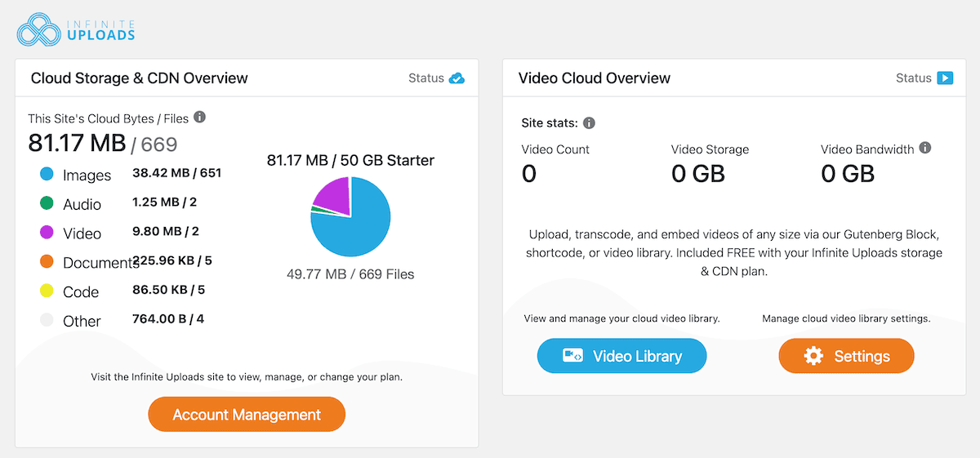Open info icon next to Site stats
The height and width of the screenshot is (458, 980).
(589, 123)
